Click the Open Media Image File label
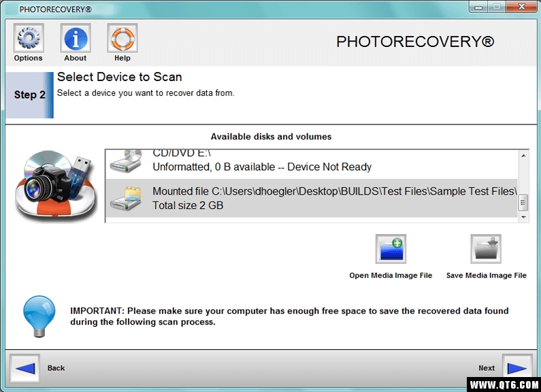The width and height of the screenshot is (541, 392). point(391,276)
